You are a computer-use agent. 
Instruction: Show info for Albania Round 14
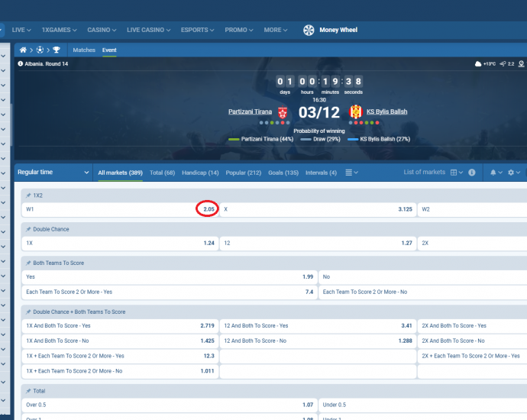pos(20,63)
